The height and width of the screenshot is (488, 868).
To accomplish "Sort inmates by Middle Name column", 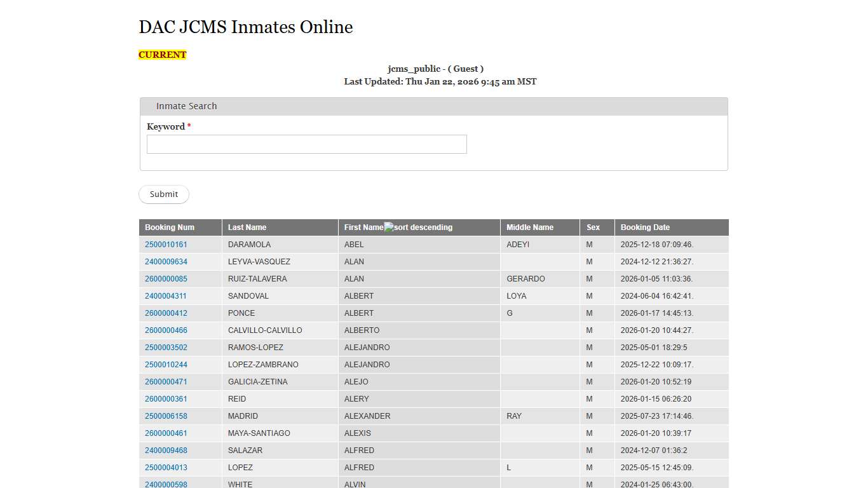I will (x=529, y=227).
